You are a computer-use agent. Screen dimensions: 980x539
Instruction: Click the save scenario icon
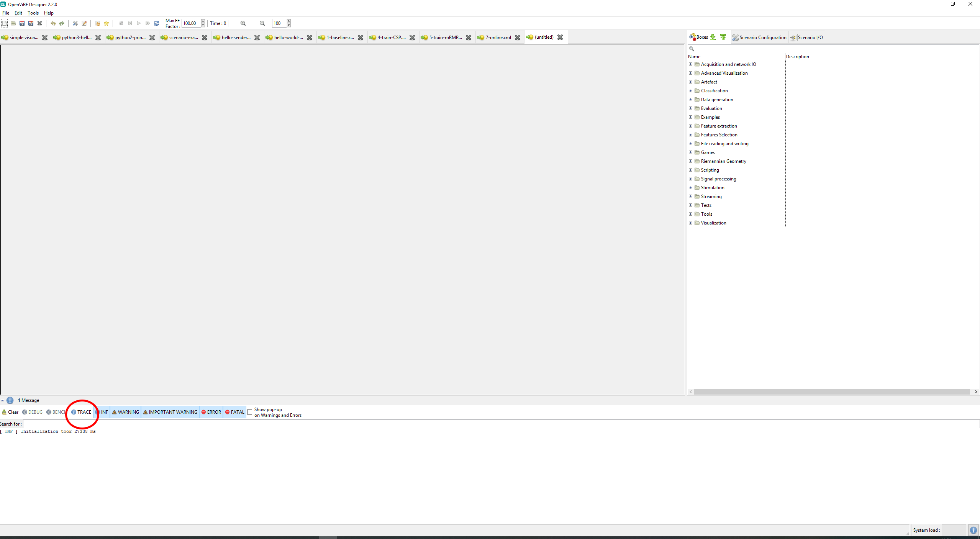pyautogui.click(x=21, y=23)
